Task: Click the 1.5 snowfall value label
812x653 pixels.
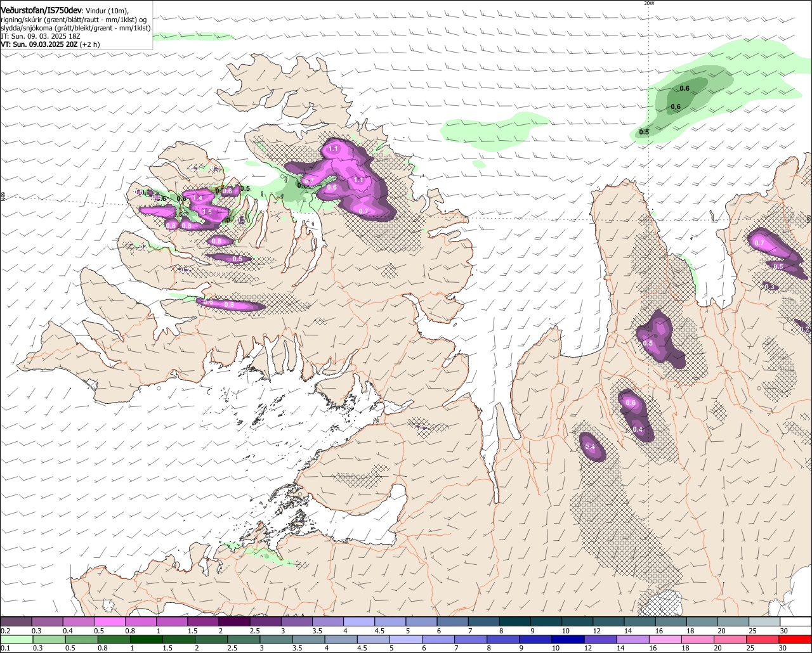Action: pos(207,212)
